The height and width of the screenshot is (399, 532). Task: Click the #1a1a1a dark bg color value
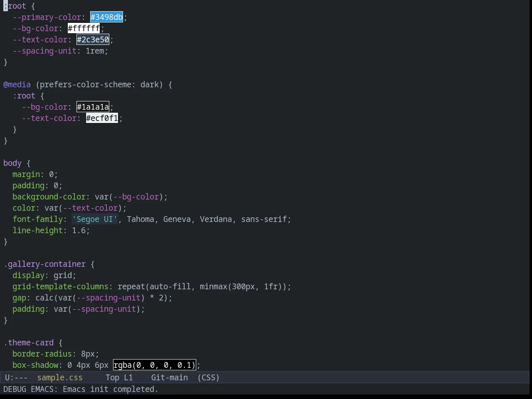point(93,107)
